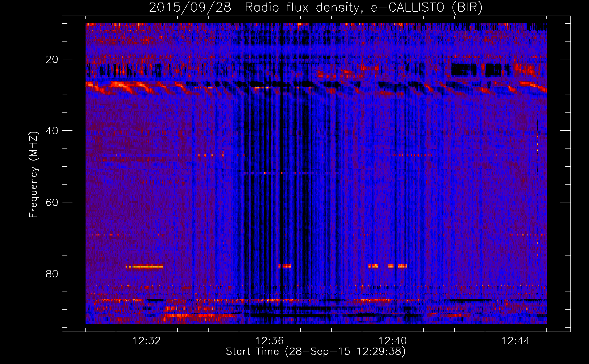Click the '40' frequency tick label
The height and width of the screenshot is (364, 589).
tap(52, 131)
